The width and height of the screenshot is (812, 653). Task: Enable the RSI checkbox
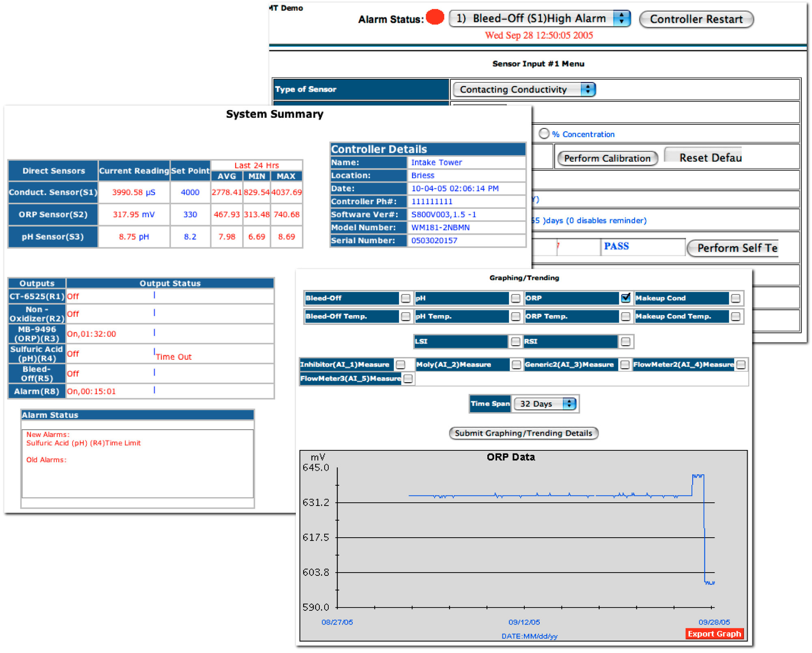coord(625,342)
